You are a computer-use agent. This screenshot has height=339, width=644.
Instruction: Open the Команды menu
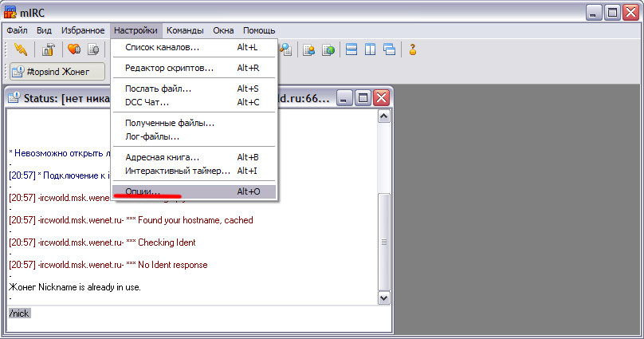point(185,30)
